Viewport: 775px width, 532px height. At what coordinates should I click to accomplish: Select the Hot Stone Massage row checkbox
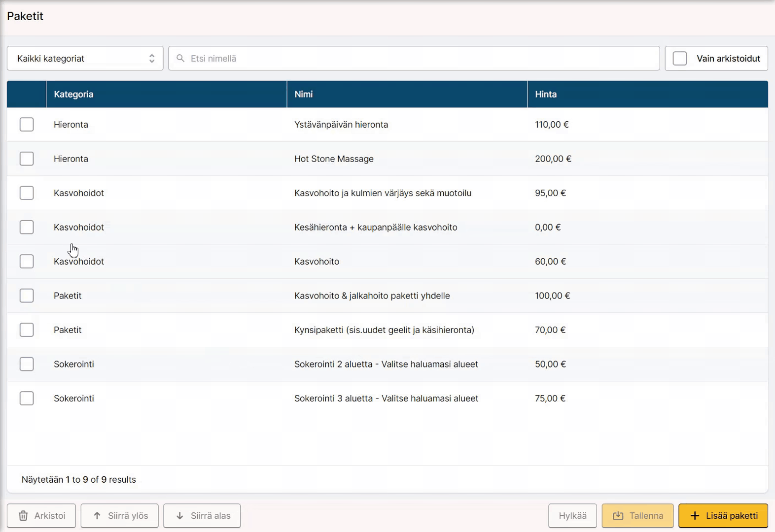pyautogui.click(x=27, y=159)
